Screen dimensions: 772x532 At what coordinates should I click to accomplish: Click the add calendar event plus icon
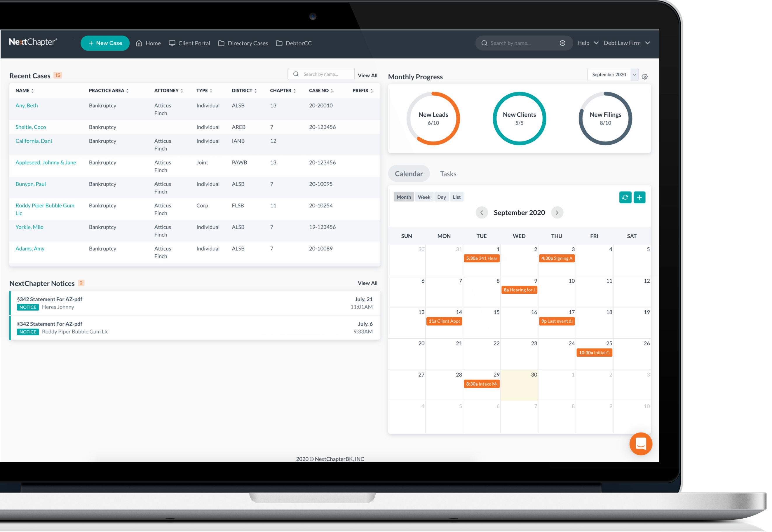(x=639, y=197)
